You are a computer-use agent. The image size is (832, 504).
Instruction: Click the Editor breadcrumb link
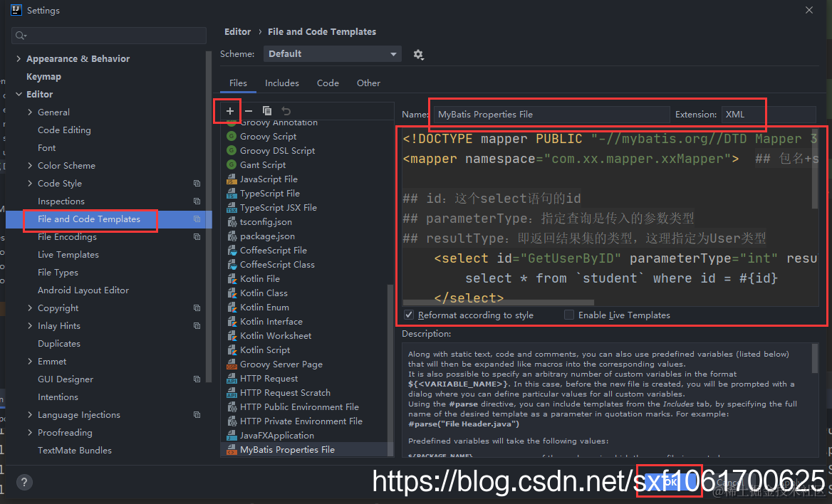pos(237,32)
